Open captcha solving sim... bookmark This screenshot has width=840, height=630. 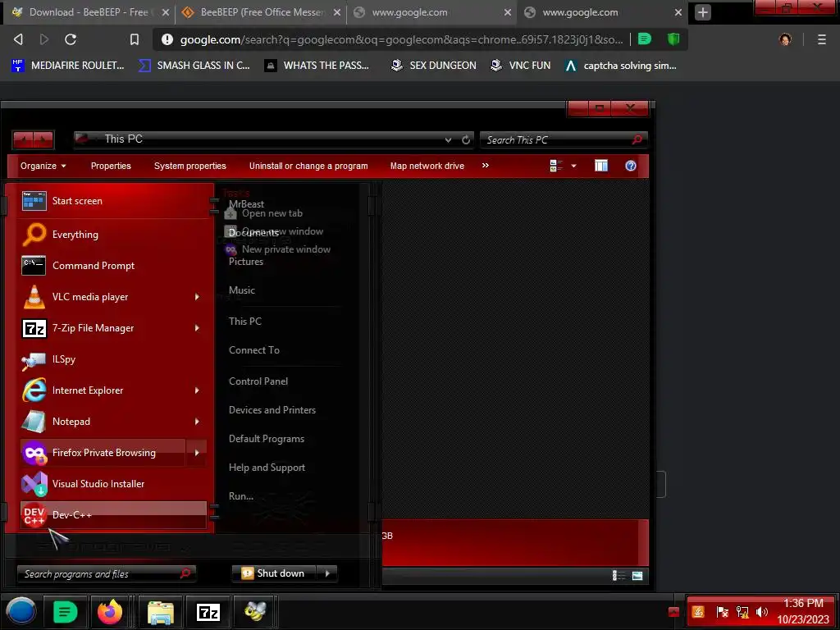point(620,66)
